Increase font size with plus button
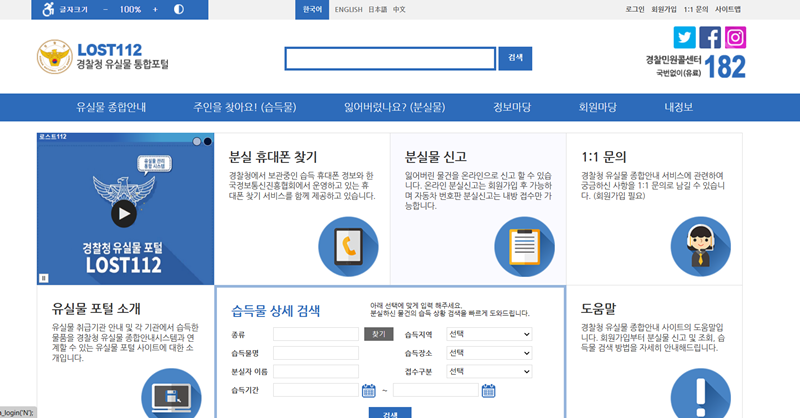Screen dimensions: 800x418 click(155, 10)
